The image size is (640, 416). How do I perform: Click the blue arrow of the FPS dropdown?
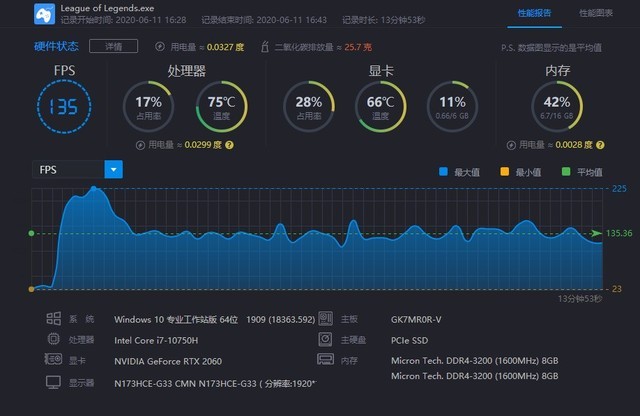tap(113, 170)
